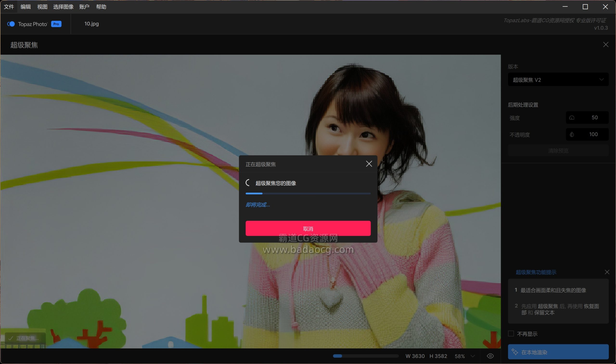Screen dimensions: 616x364
Task: Close the 正在超级聚焦 progress dialog
Action: [369, 164]
